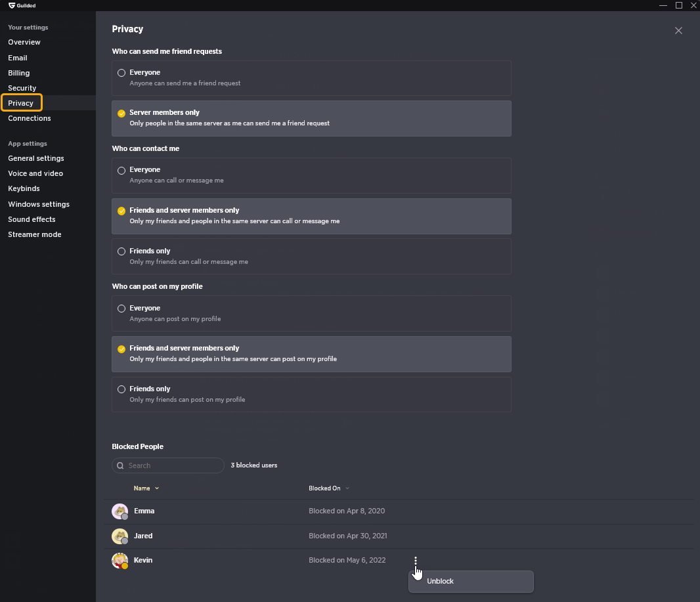Click Kevin's avatar
This screenshot has width=700, height=602.
coord(120,561)
